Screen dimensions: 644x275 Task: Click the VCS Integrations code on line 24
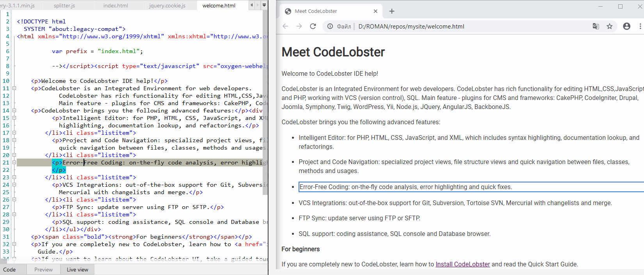pyautogui.click(x=159, y=185)
